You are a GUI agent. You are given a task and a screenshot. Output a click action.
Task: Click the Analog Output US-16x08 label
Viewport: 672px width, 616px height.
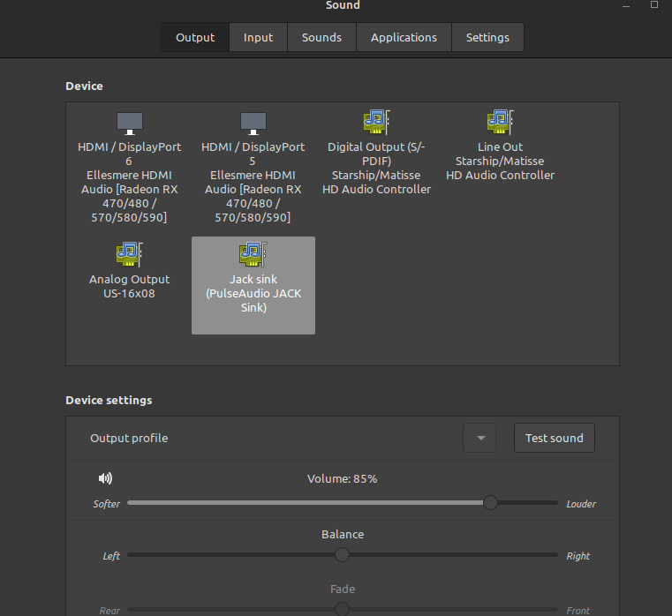[130, 286]
